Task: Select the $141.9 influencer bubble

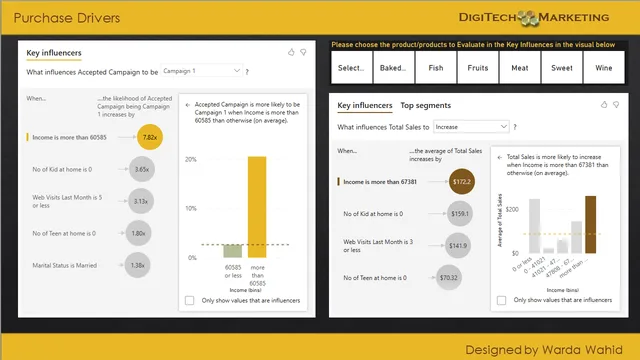Action: (458, 246)
